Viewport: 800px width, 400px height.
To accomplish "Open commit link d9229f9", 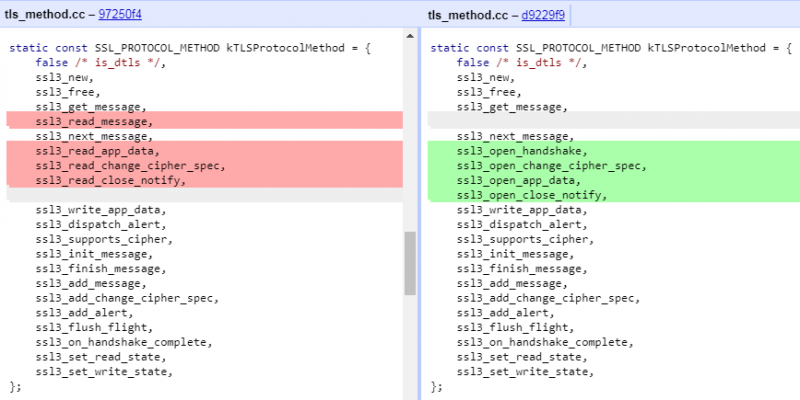I will (x=539, y=14).
